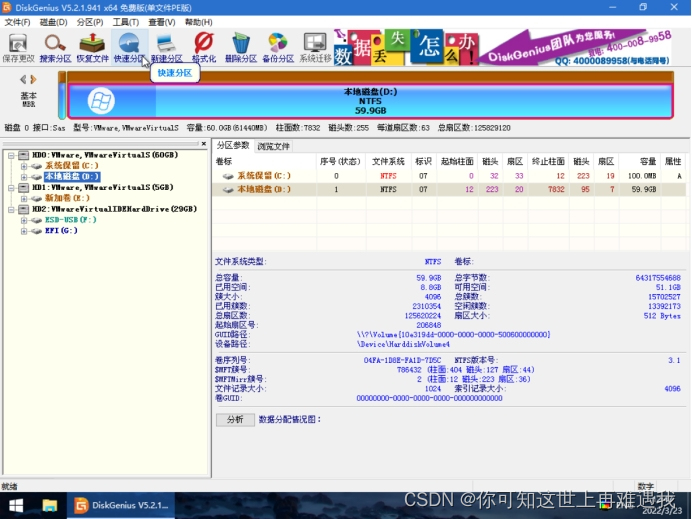Click the Save Changes (保存更改) toolbar icon
The image size is (692, 519).
18,48
